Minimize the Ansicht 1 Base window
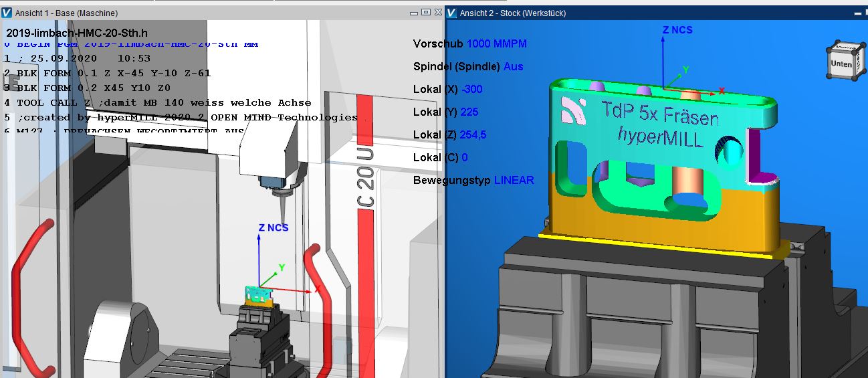This screenshot has width=868, height=378. (x=414, y=12)
